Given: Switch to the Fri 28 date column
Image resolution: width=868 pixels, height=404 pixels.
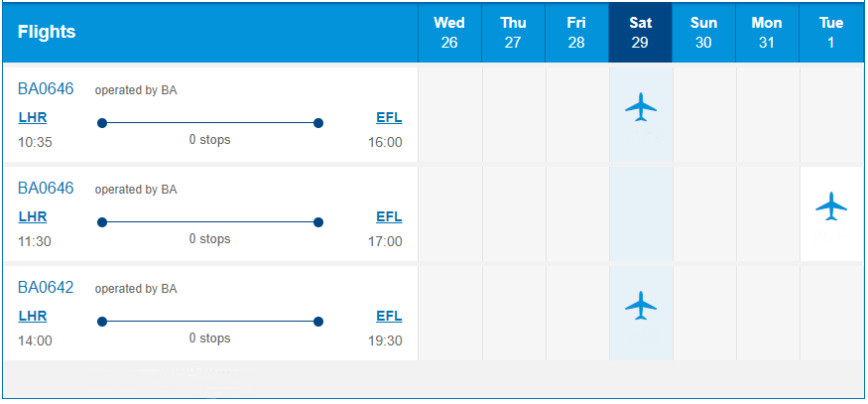Looking at the screenshot, I should tap(576, 33).
